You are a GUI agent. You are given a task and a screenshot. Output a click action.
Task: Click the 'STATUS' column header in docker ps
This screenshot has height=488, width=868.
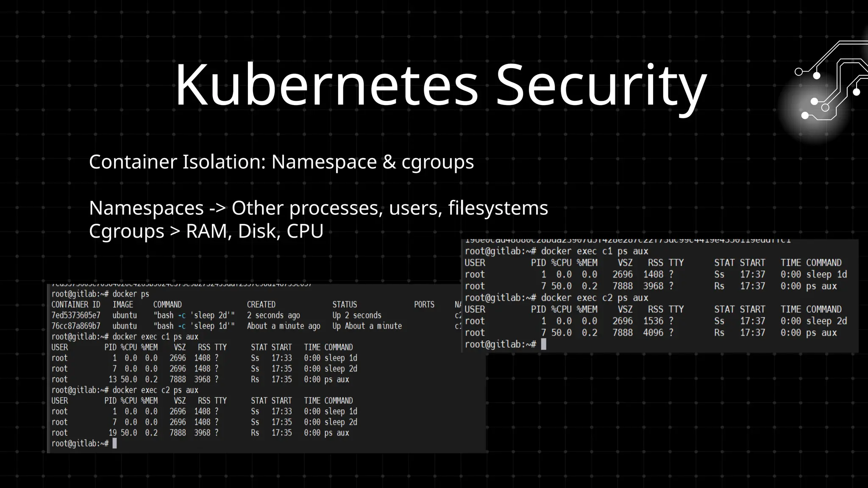coord(345,305)
